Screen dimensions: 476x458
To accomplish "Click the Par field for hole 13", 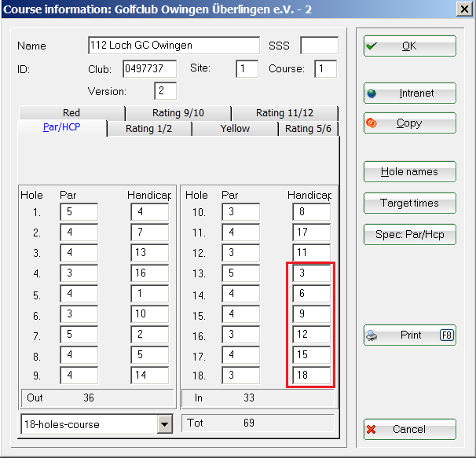I will (x=241, y=273).
